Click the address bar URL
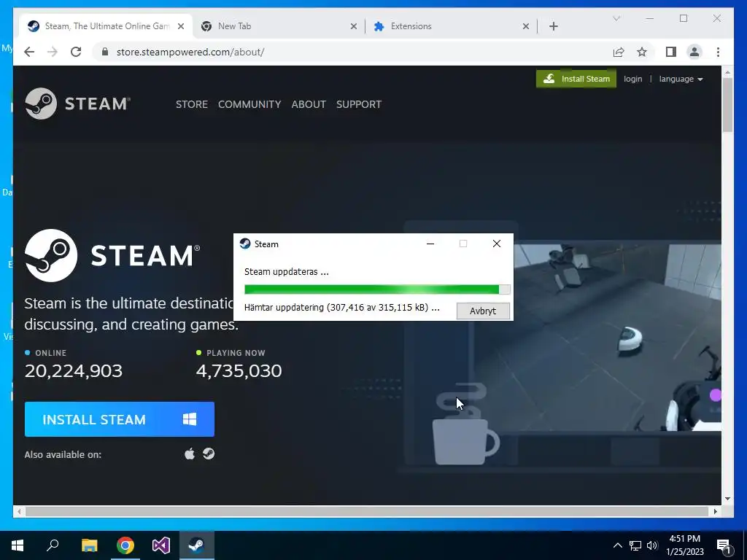Screen dimensions: 747x560 coord(190,52)
